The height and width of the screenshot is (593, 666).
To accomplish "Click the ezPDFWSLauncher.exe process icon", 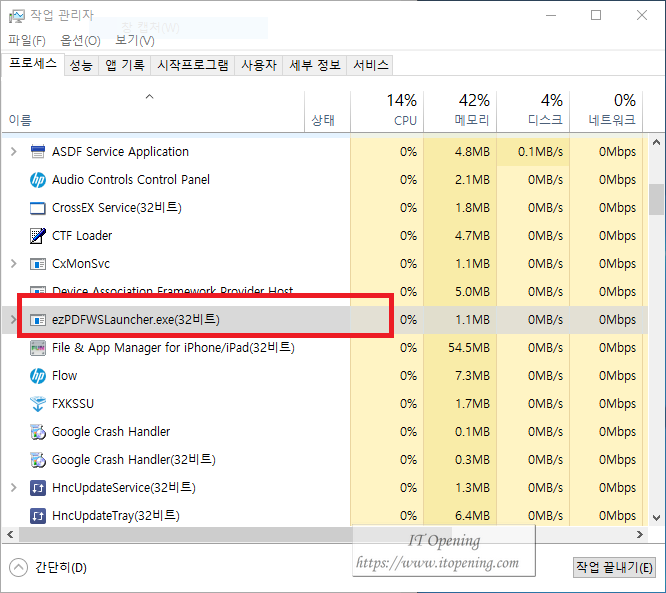I will pyautogui.click(x=38, y=320).
